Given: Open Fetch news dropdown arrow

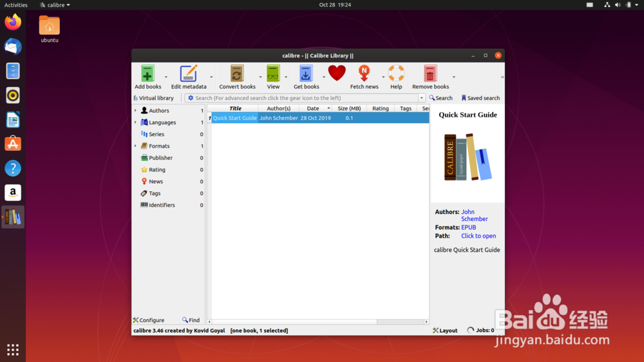Looking at the screenshot, I should (x=383, y=77).
